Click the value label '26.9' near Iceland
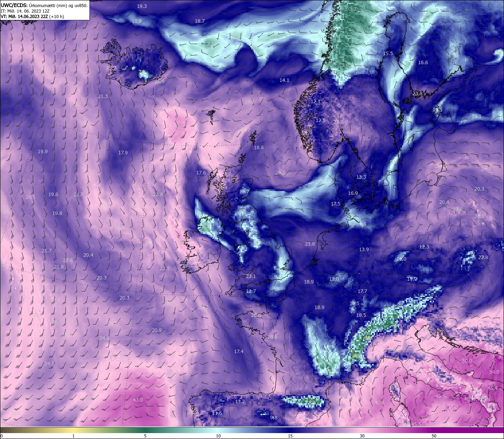The width and height of the screenshot is (504, 439). click(x=159, y=82)
